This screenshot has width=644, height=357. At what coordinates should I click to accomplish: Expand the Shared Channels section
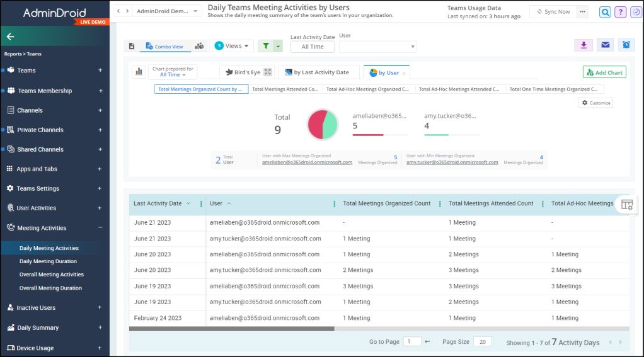coord(100,149)
